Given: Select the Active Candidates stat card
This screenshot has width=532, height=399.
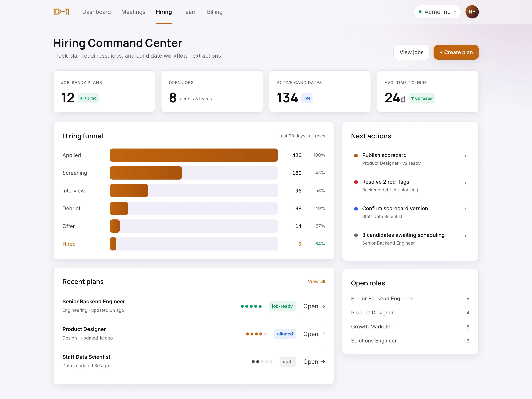Looking at the screenshot, I should pyautogui.click(x=320, y=91).
